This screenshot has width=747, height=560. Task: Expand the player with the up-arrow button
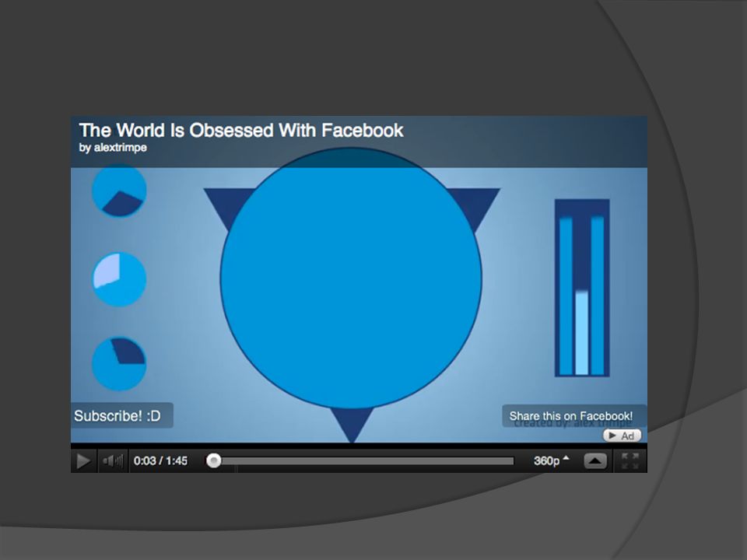(x=595, y=461)
